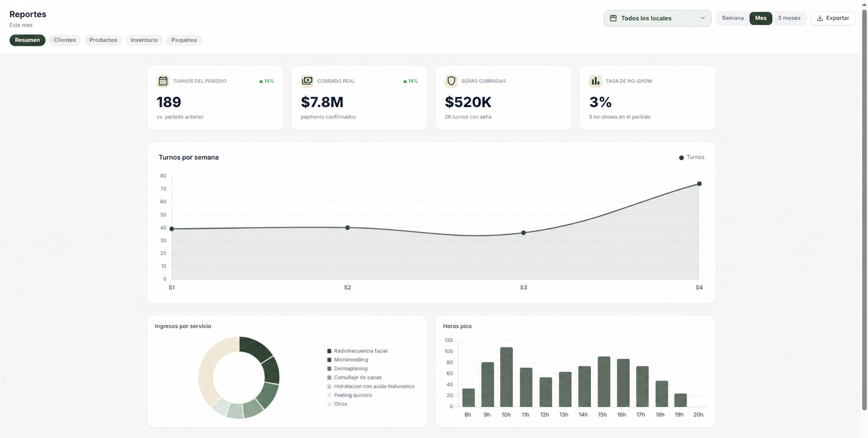Click the "$7.8M" cobrado real value

coord(322,102)
